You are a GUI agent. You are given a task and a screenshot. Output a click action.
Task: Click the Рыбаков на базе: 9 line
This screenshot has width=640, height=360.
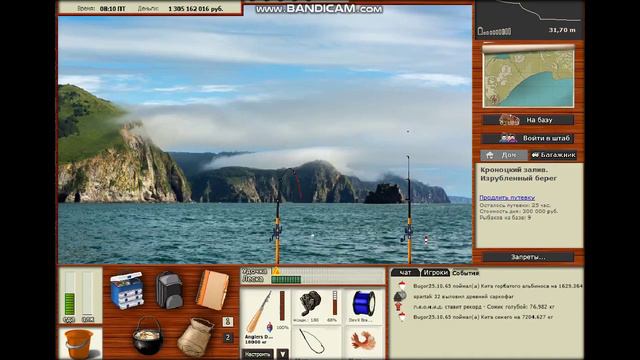coord(505,218)
